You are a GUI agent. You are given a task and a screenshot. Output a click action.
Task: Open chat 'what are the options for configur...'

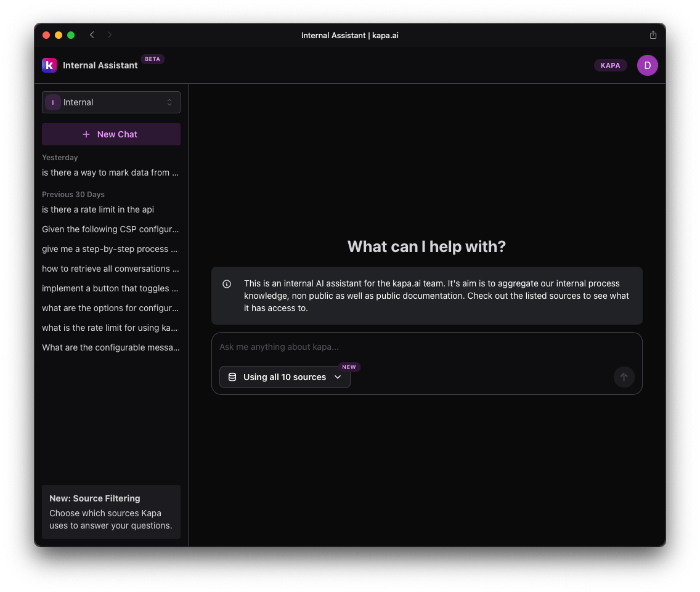[x=110, y=308]
